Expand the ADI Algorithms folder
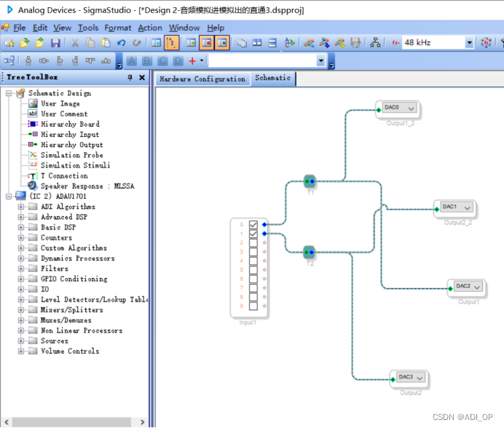Screen dimensions: 504x428 tap(21, 207)
